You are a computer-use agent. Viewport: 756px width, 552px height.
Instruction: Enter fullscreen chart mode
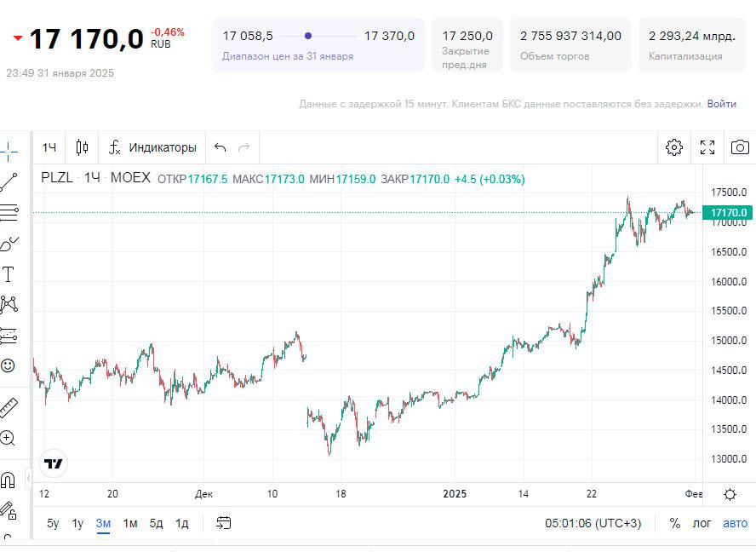(707, 147)
